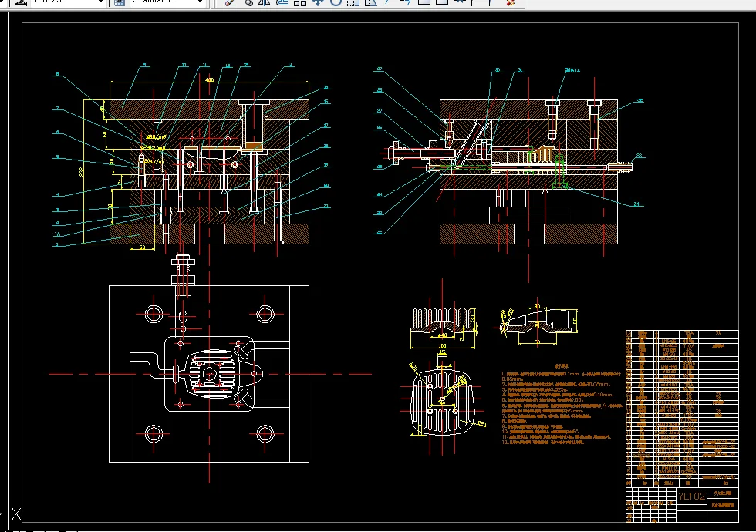The height and width of the screenshot is (532, 756).
Task: Click the YL102 title block text
Action: (x=691, y=496)
